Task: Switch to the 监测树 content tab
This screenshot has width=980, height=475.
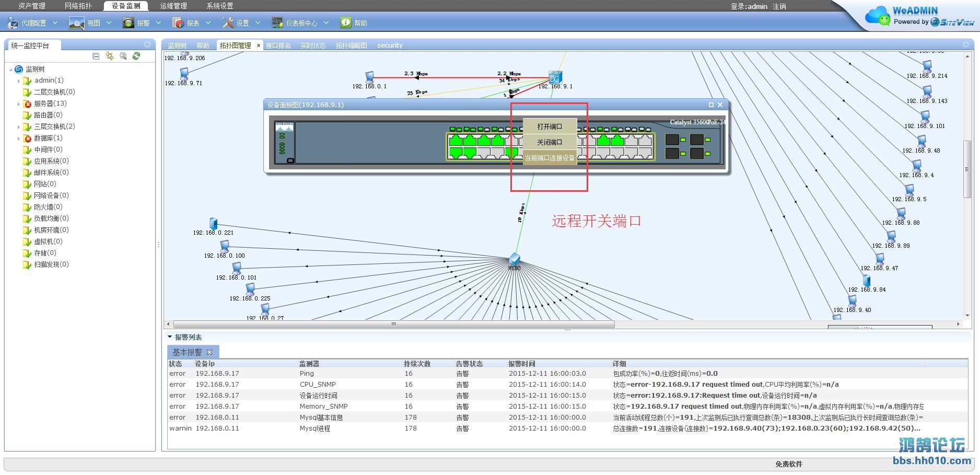Action: [x=177, y=45]
